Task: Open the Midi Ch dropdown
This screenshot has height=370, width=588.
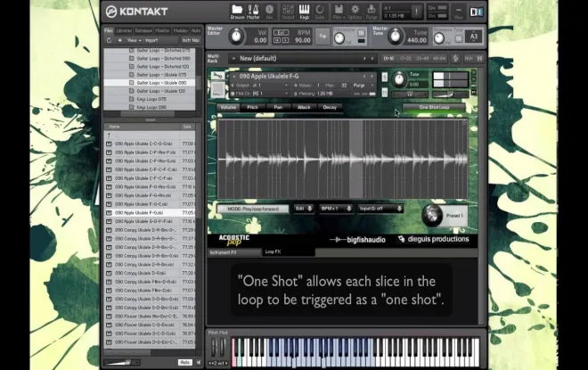Action: tap(259, 94)
